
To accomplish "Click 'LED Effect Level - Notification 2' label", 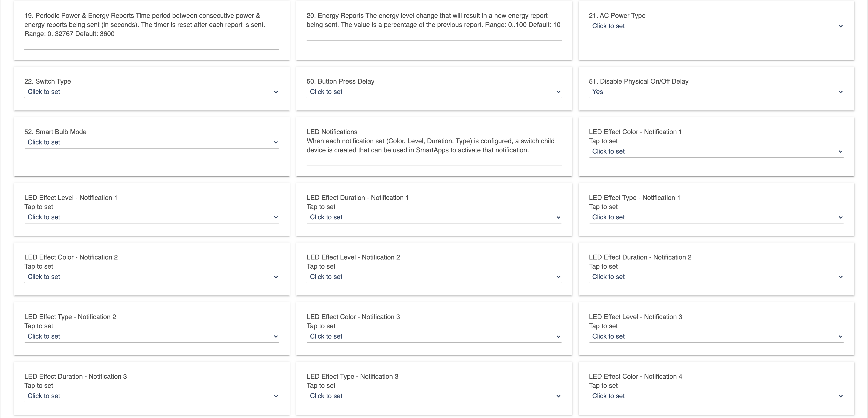I will click(353, 257).
